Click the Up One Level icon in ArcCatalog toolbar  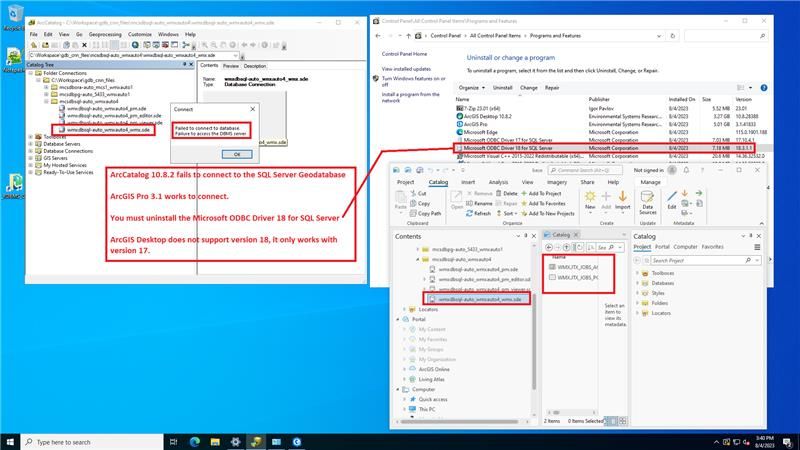coord(34,45)
